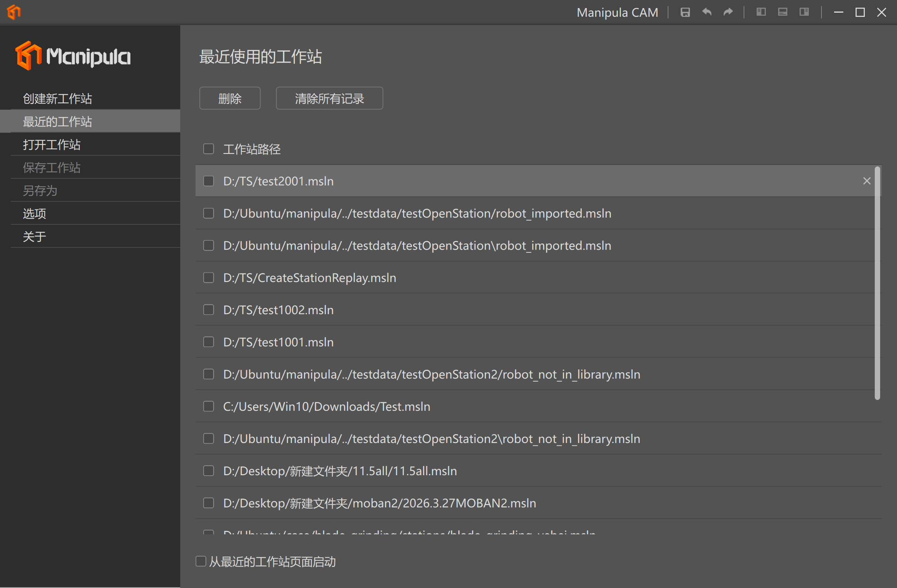Click the undo arrow icon
Screen dimensions: 897x588
point(706,12)
